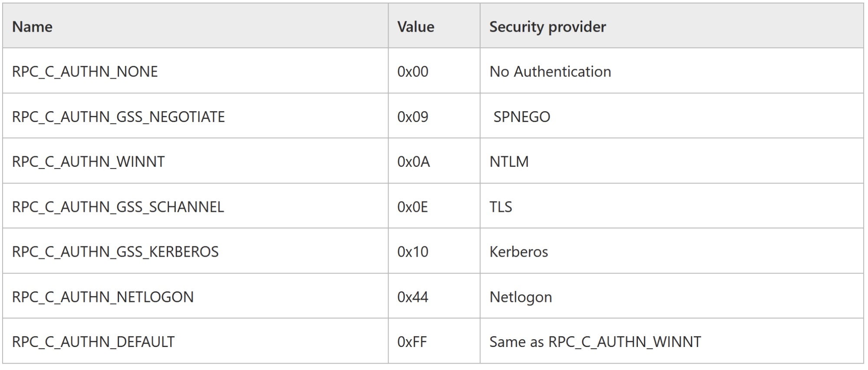Select the RPC_C_AUTHN_DEFAULT name cell
This screenshot has width=868, height=370.
click(93, 342)
